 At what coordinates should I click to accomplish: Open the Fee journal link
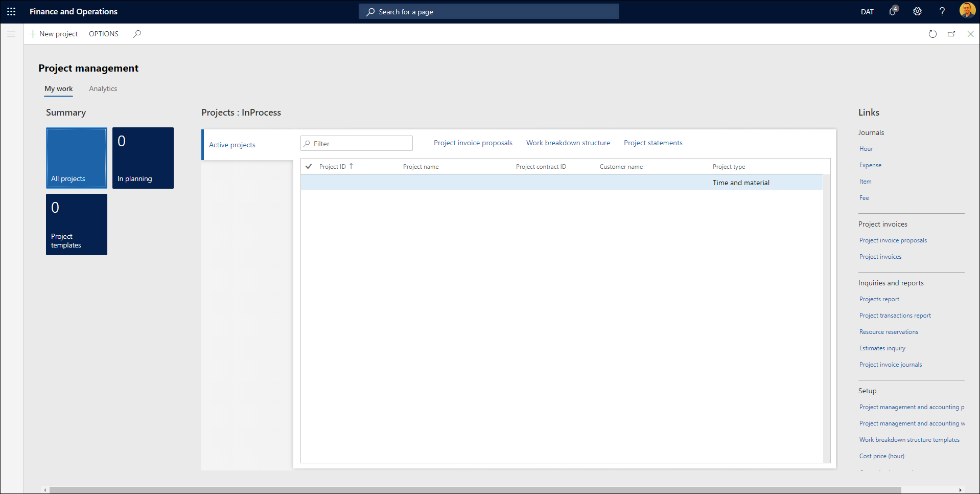coord(864,198)
